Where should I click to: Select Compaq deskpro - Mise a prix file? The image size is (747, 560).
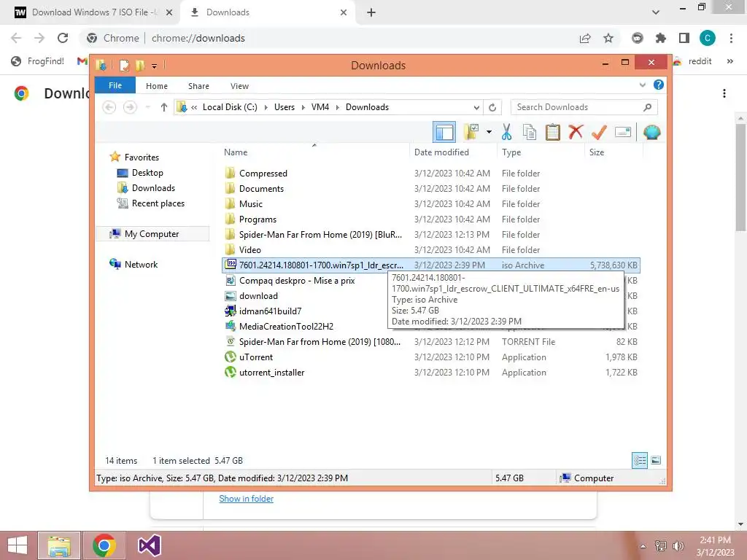pyautogui.click(x=297, y=281)
